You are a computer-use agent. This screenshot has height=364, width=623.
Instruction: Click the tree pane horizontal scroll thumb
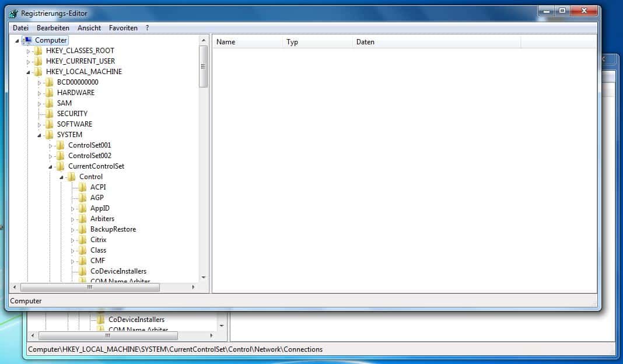90,287
